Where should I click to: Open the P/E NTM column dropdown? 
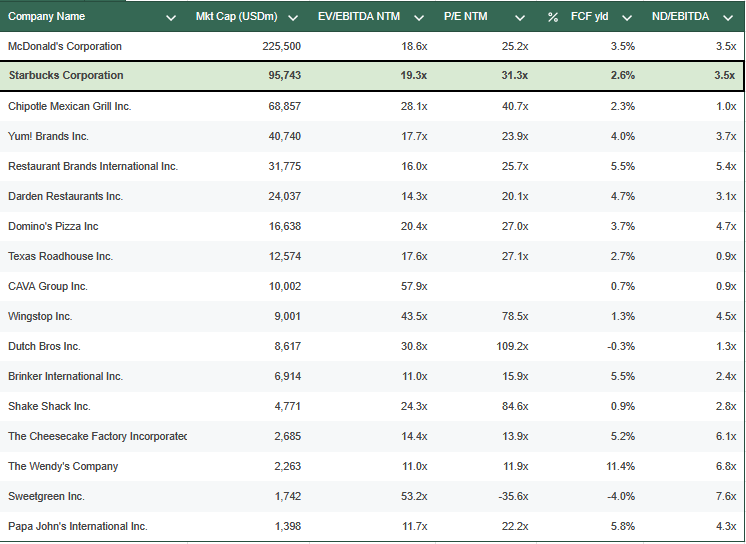(x=520, y=18)
